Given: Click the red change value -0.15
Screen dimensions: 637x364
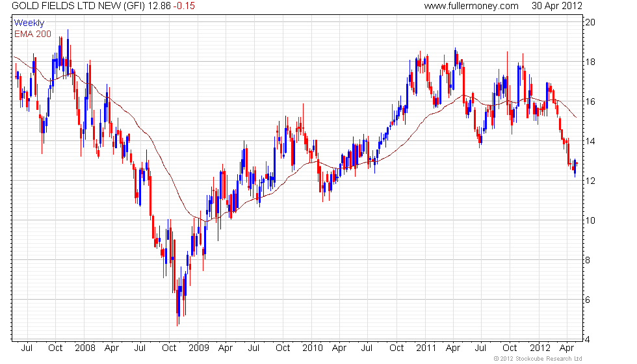Looking at the screenshot, I should [184, 6].
